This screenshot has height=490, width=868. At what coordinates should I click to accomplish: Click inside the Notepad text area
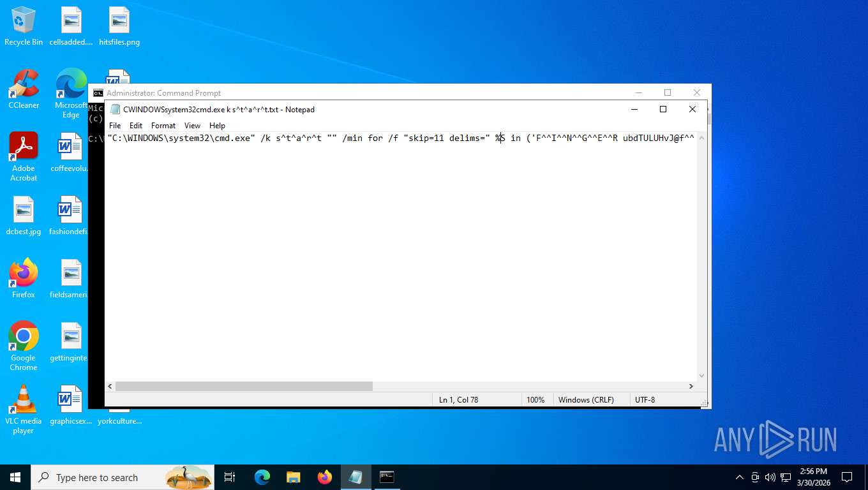click(x=401, y=255)
